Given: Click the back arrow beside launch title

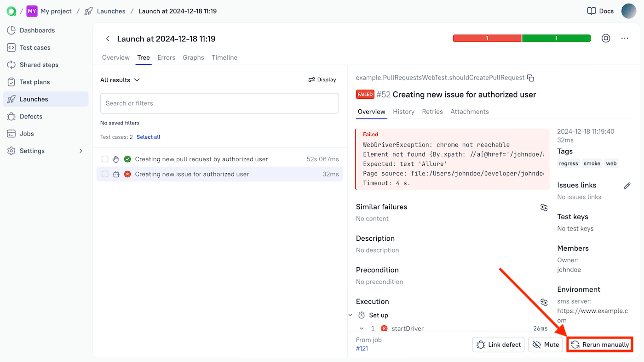Looking at the screenshot, I should pyautogui.click(x=108, y=39).
